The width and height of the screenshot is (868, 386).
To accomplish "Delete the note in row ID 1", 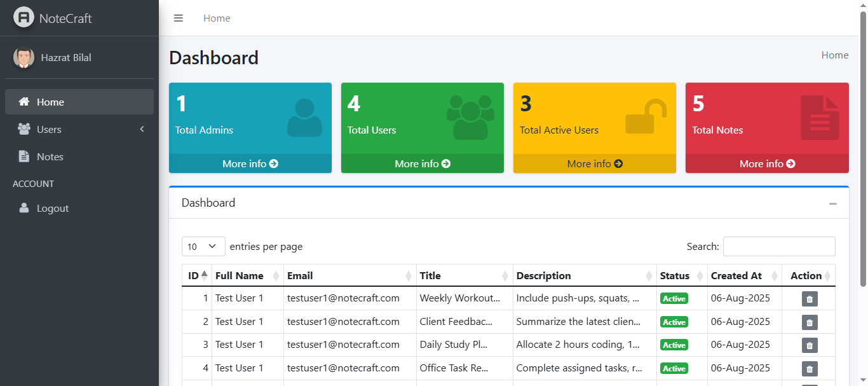I will (810, 299).
